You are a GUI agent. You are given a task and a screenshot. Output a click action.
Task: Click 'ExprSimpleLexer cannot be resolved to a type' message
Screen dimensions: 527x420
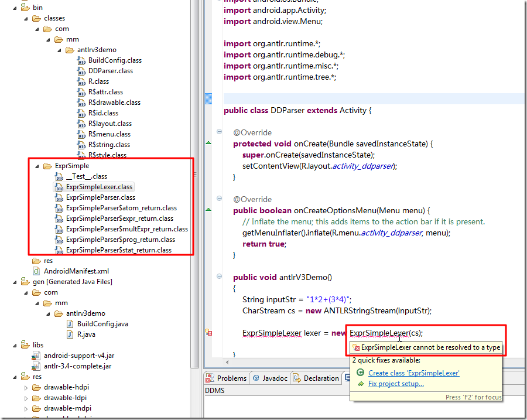click(430, 347)
